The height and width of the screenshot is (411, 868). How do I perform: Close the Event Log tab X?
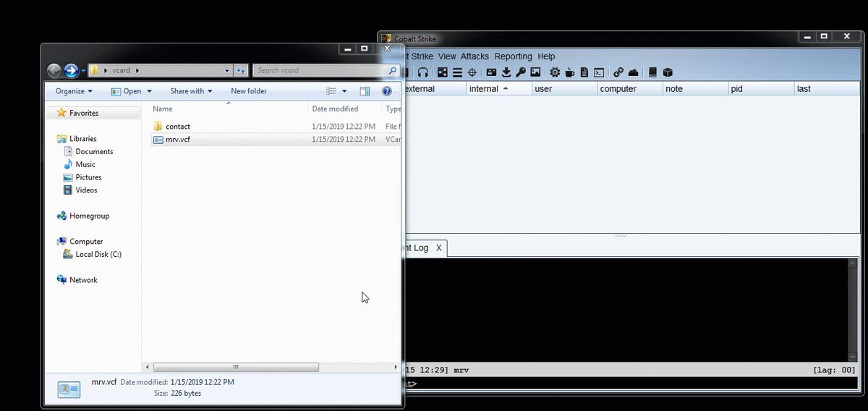[438, 247]
